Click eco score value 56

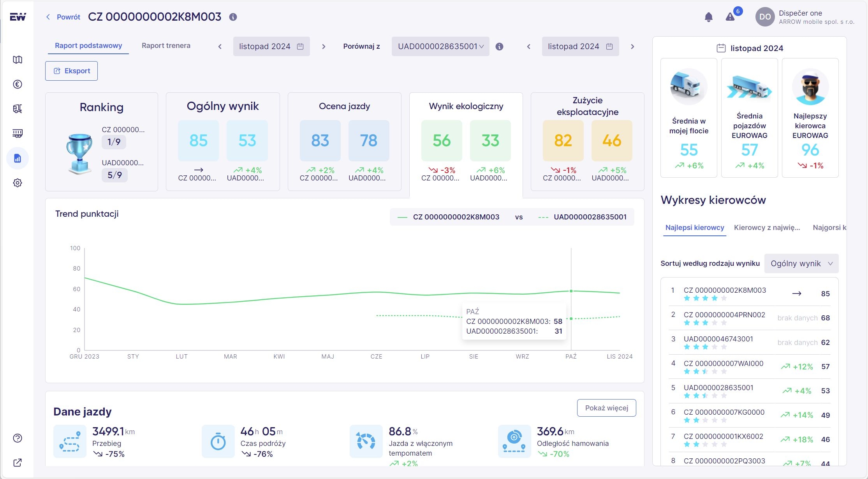click(442, 140)
